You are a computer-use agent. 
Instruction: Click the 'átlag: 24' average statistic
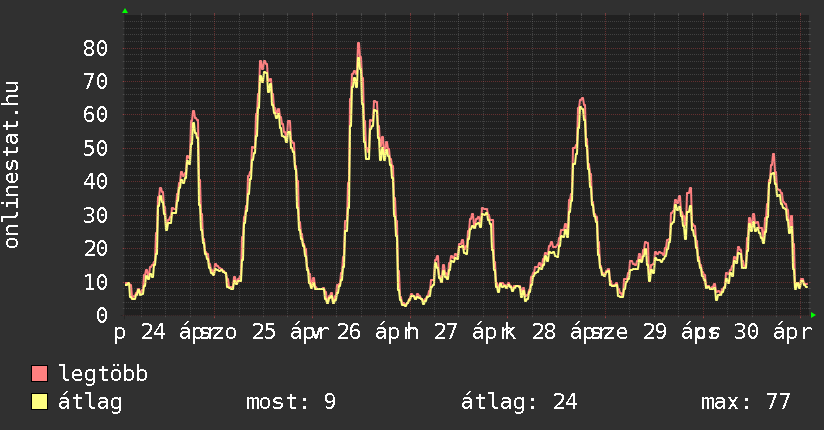point(519,402)
